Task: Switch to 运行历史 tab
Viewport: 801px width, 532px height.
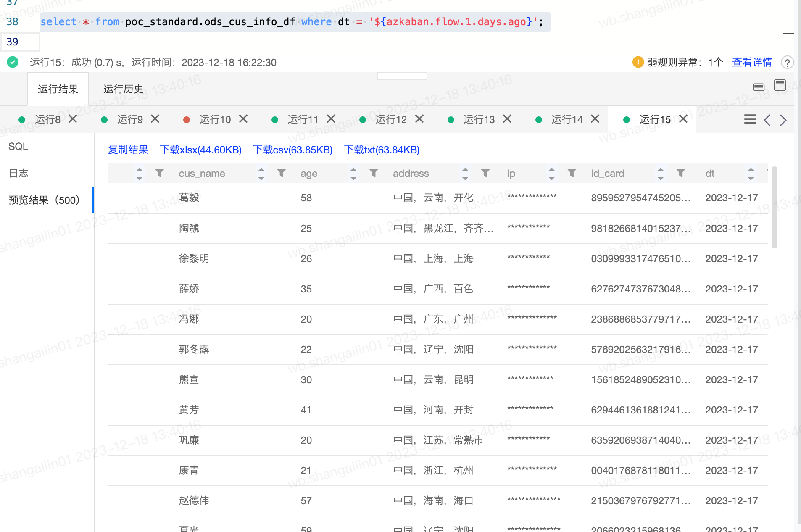Action: click(124, 89)
